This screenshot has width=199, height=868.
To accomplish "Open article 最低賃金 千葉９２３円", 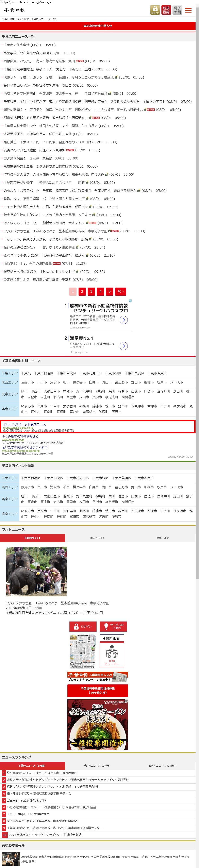I will click(47, 142).
